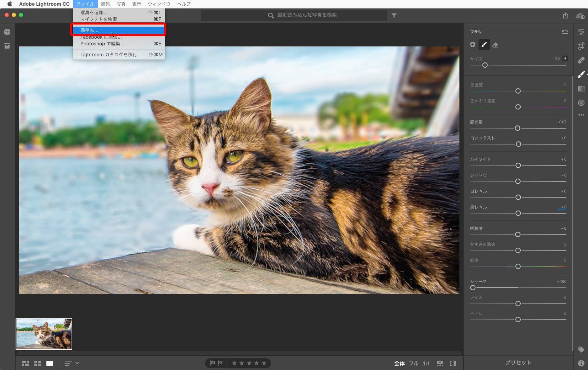Select the Radial Gradient tool
588x370 pixels.
[581, 103]
